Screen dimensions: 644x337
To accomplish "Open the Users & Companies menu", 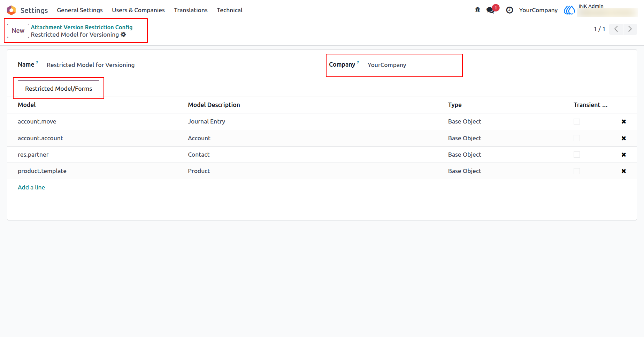I will tap(138, 10).
